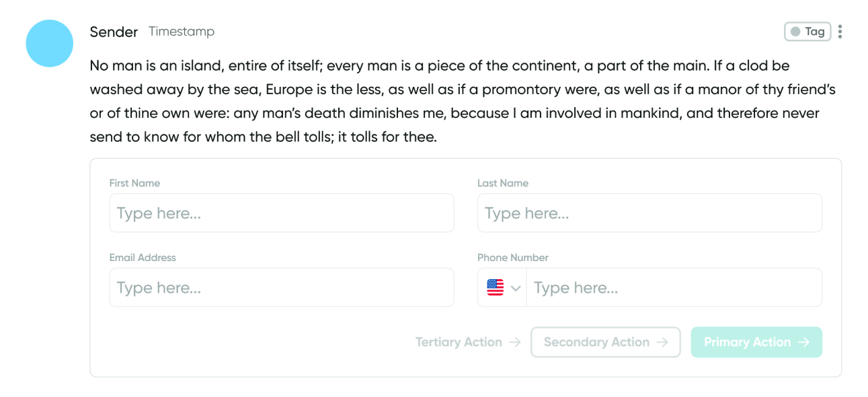Select the Timestamp label
This screenshot has width=868, height=397.
pos(182,31)
